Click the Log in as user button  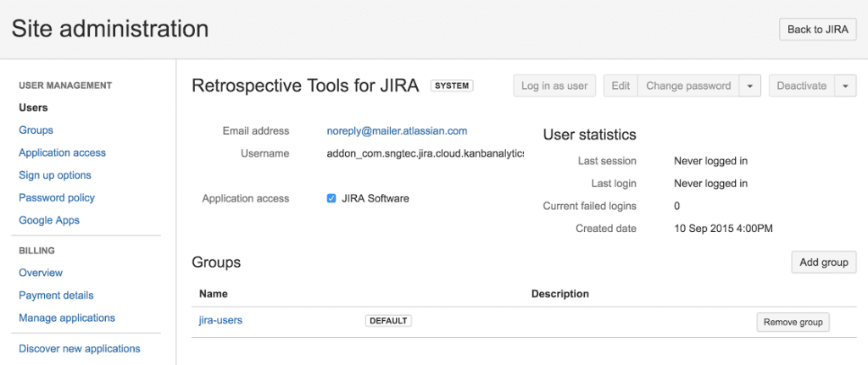(x=554, y=86)
